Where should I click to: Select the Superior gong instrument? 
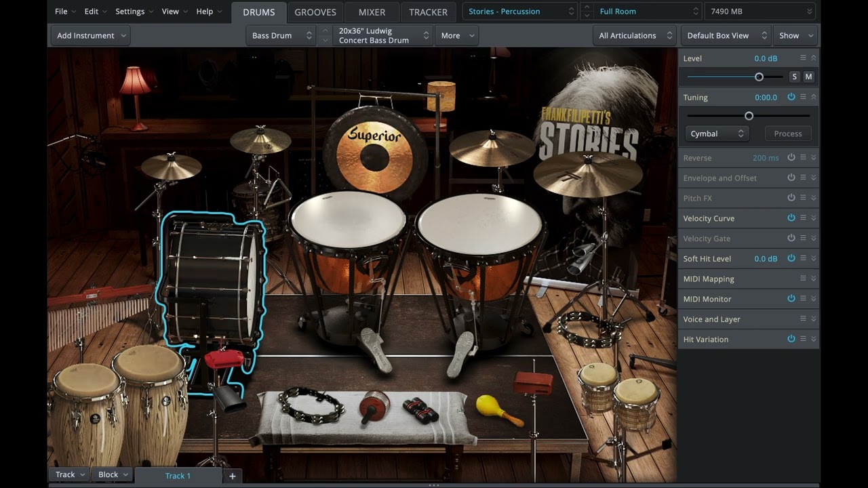[x=375, y=152]
